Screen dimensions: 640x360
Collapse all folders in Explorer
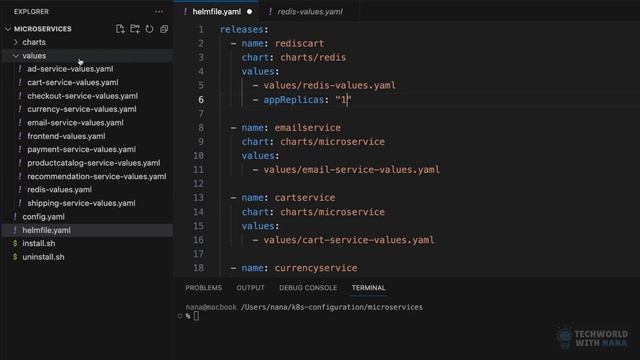[164, 29]
